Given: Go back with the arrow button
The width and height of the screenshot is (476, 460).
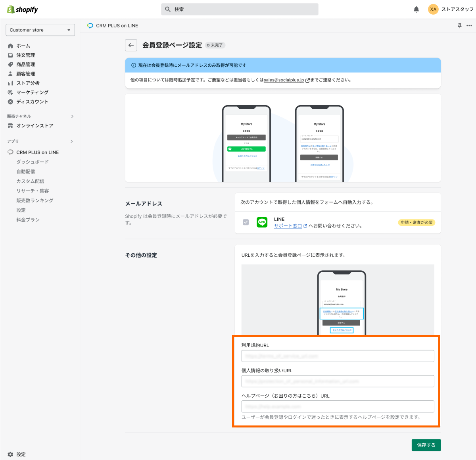Looking at the screenshot, I should [131, 45].
